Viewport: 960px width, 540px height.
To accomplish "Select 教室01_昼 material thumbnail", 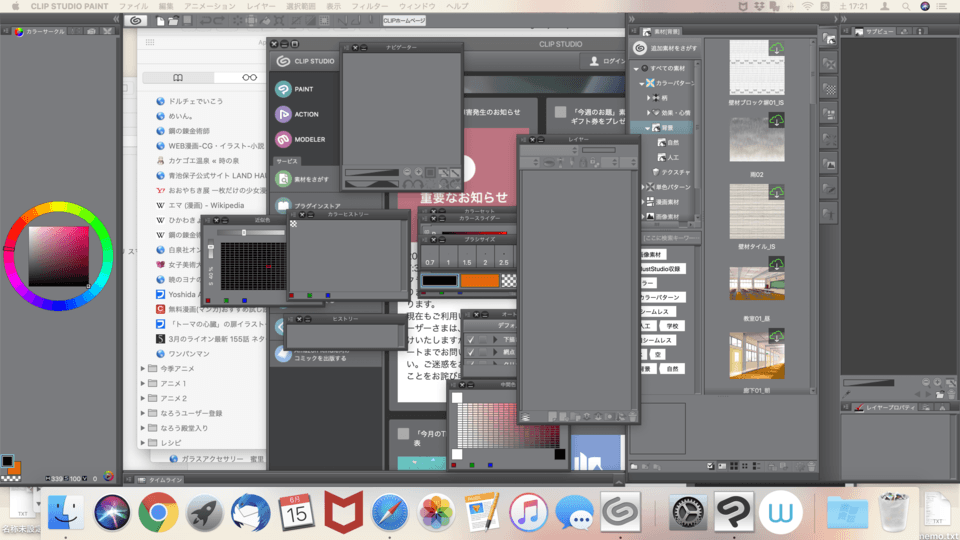I will coord(757,284).
